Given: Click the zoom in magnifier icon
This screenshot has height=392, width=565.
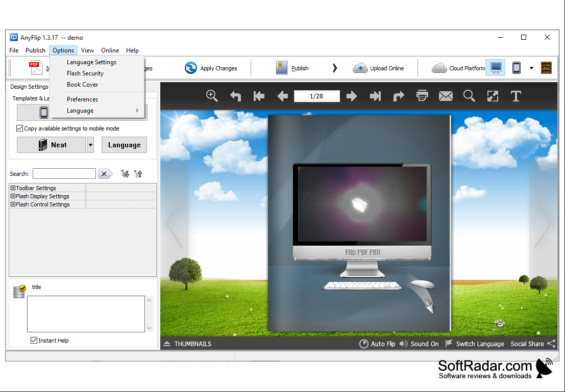Looking at the screenshot, I should (212, 96).
